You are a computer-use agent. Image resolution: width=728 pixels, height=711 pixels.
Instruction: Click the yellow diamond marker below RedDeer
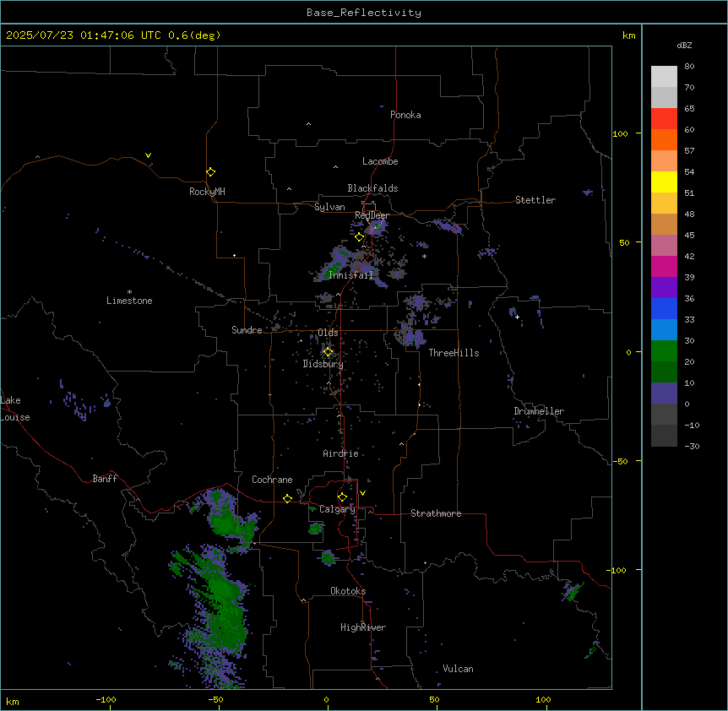point(359,237)
